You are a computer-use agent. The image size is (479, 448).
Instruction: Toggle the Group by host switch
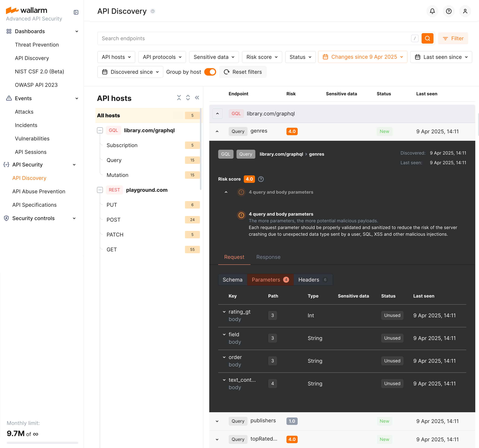(210, 72)
